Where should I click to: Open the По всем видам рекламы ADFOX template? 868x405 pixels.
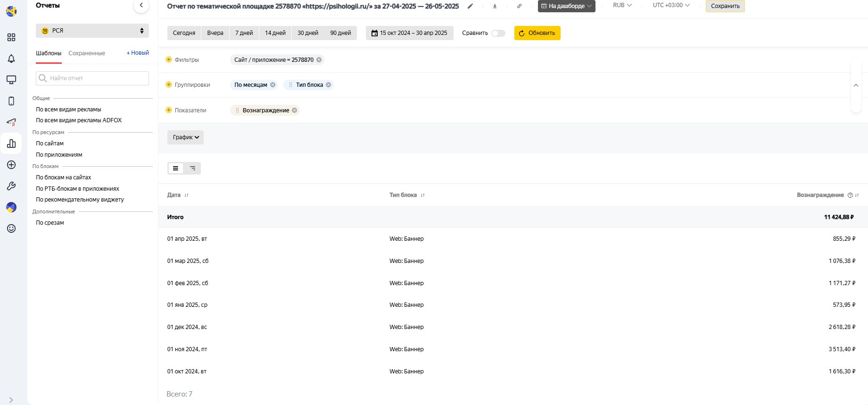(x=79, y=120)
